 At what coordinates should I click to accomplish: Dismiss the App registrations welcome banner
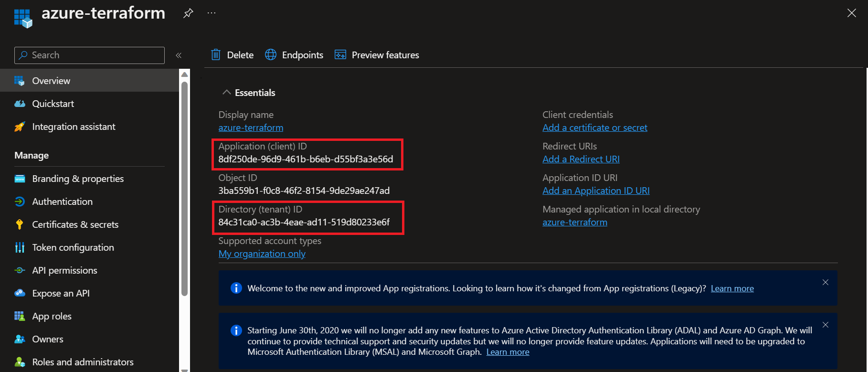tap(826, 282)
